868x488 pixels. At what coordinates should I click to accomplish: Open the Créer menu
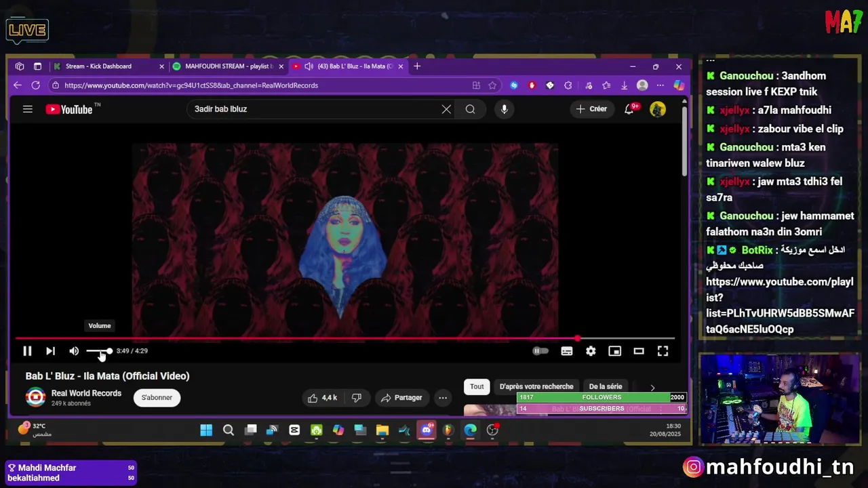pyautogui.click(x=591, y=109)
